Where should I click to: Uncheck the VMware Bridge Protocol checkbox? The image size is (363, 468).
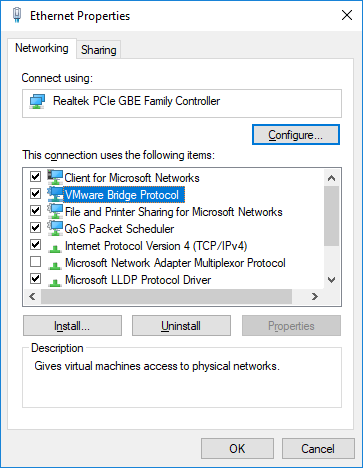(x=35, y=193)
